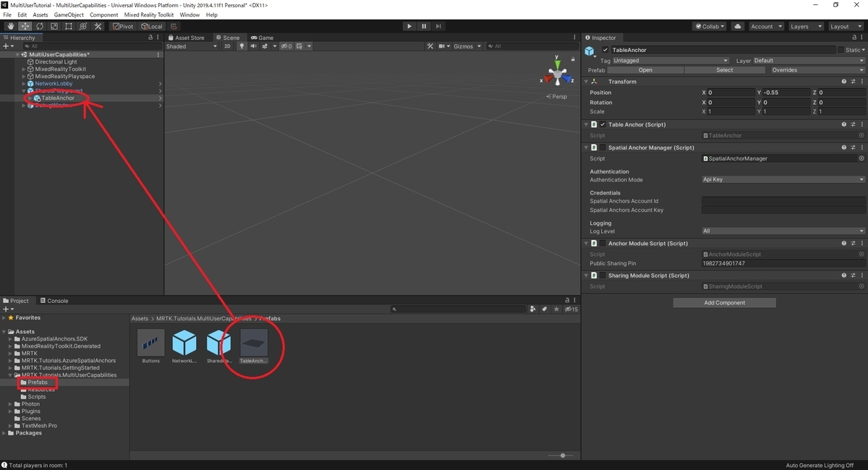
Task: Open the Layer Default dropdown
Action: [809, 61]
